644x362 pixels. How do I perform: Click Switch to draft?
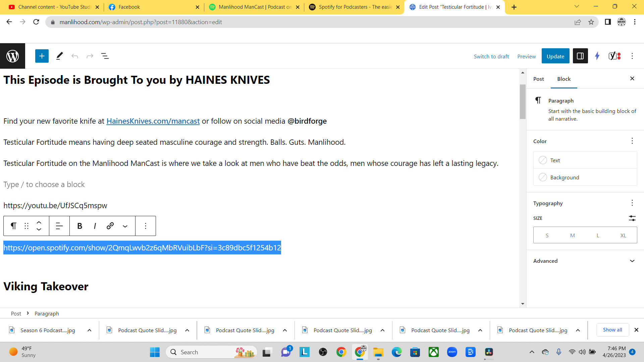(491, 56)
